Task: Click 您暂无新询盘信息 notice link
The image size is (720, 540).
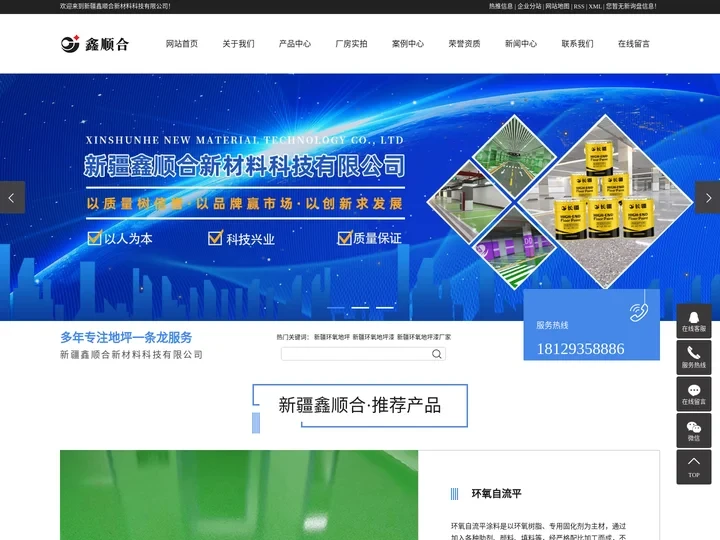Action: click(x=631, y=6)
